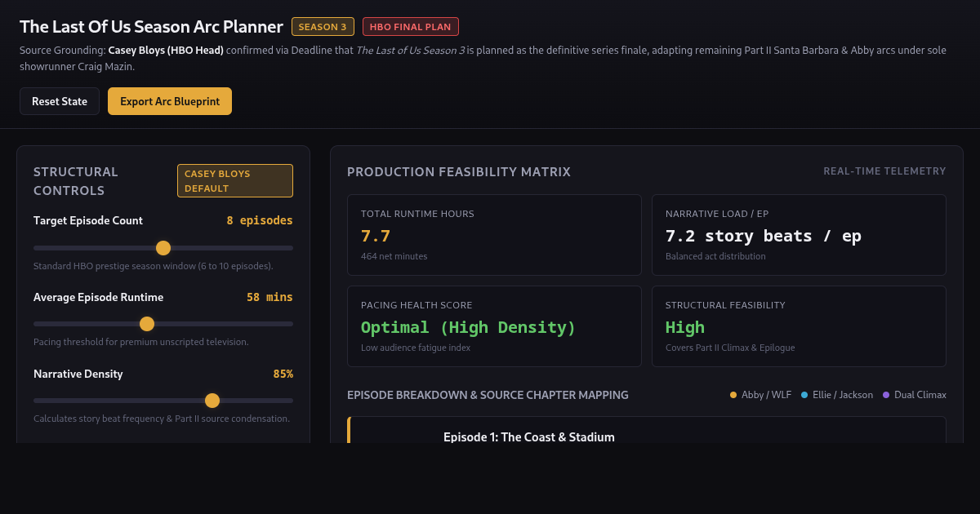
Task: Click the Production Feasibility Matrix heading
Action: pyautogui.click(x=459, y=172)
